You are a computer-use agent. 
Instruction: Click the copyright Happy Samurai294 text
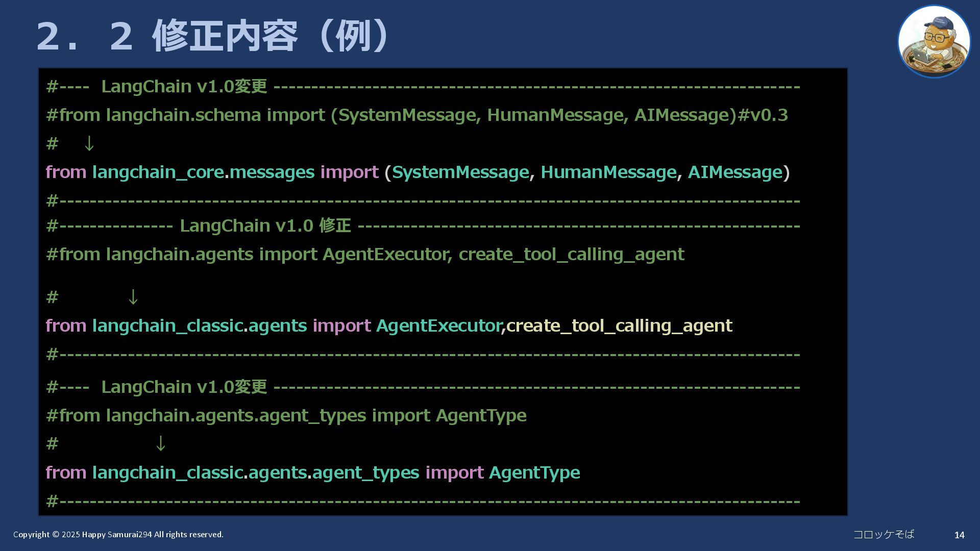click(x=118, y=534)
